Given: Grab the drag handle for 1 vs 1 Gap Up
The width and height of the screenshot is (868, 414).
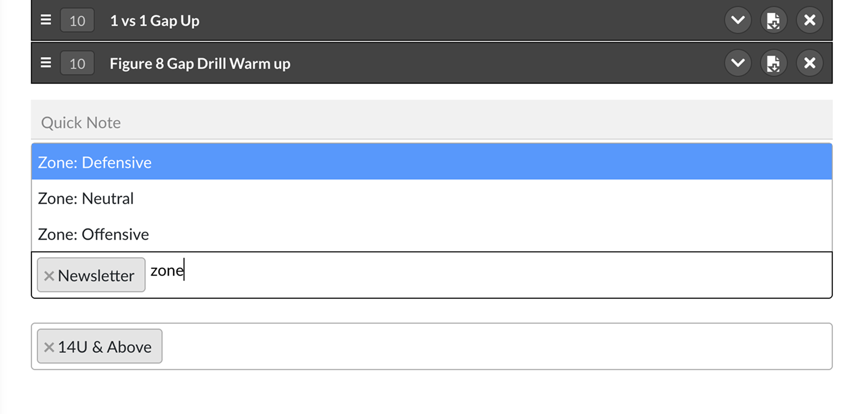Looking at the screenshot, I should coord(46,20).
